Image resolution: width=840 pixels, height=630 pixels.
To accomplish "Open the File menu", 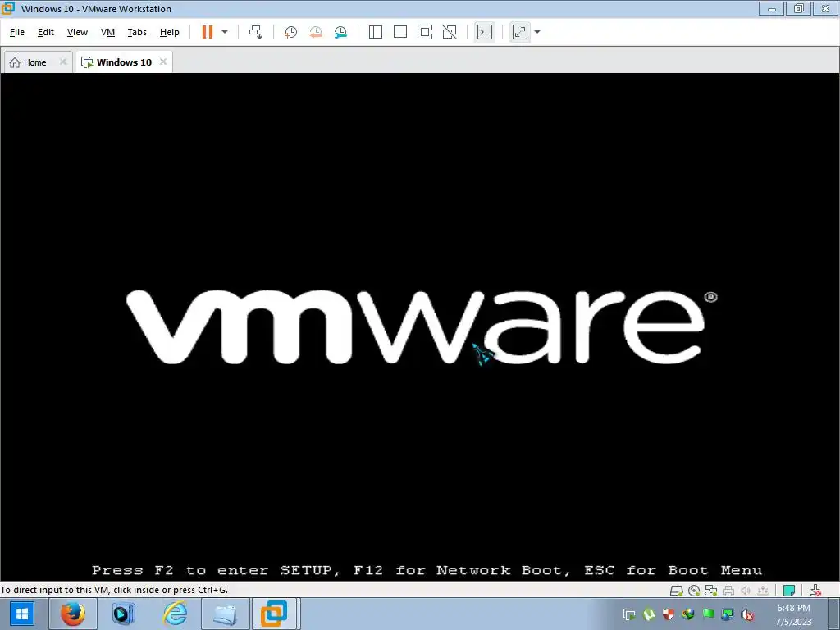I will click(17, 32).
